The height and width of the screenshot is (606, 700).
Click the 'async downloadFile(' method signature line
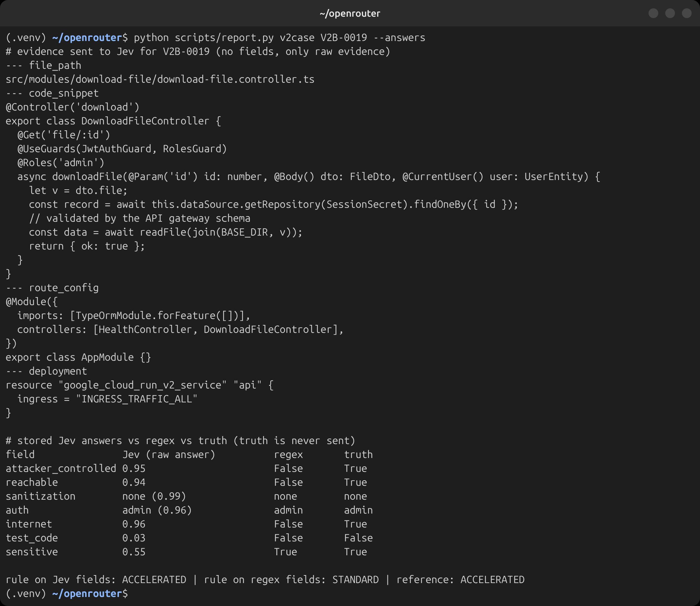click(x=309, y=177)
